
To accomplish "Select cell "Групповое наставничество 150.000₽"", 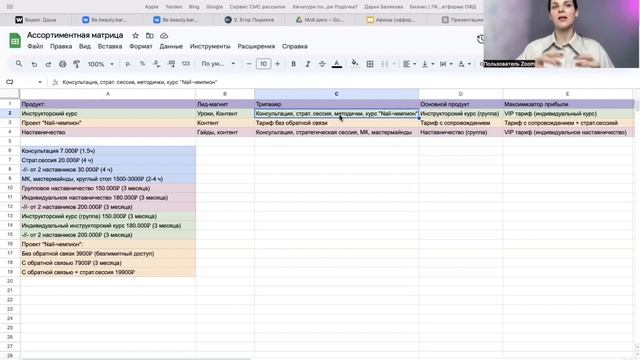I will pyautogui.click(x=108, y=188).
